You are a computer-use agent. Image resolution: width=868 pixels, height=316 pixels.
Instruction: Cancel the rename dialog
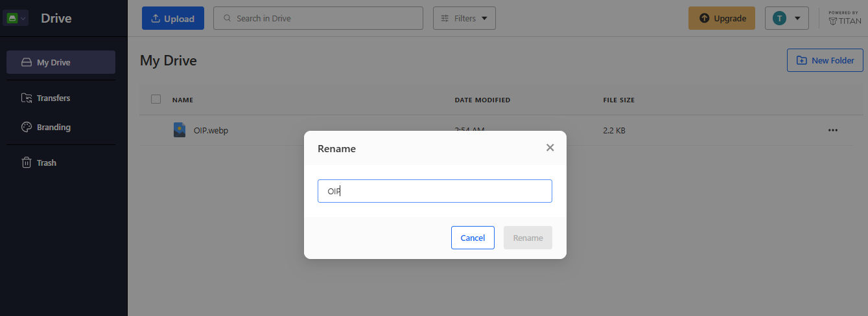tap(473, 238)
